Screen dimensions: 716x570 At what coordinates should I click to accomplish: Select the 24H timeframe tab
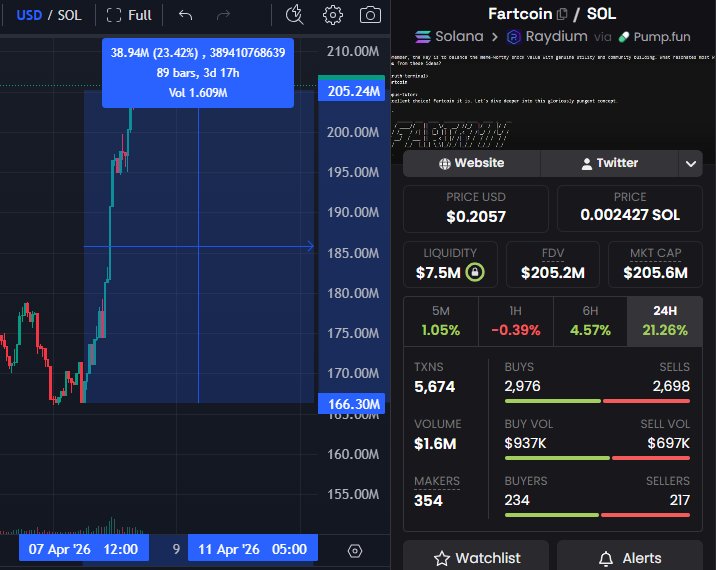coord(665,321)
